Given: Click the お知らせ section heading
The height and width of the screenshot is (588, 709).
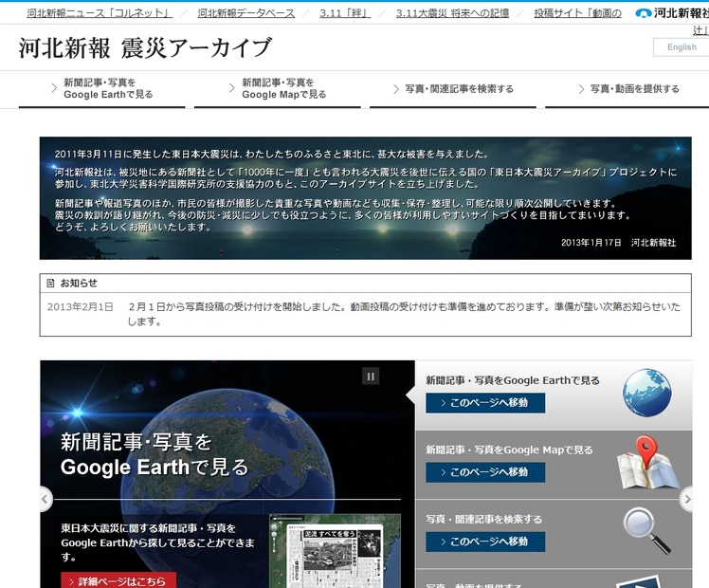Looking at the screenshot, I should [79, 284].
